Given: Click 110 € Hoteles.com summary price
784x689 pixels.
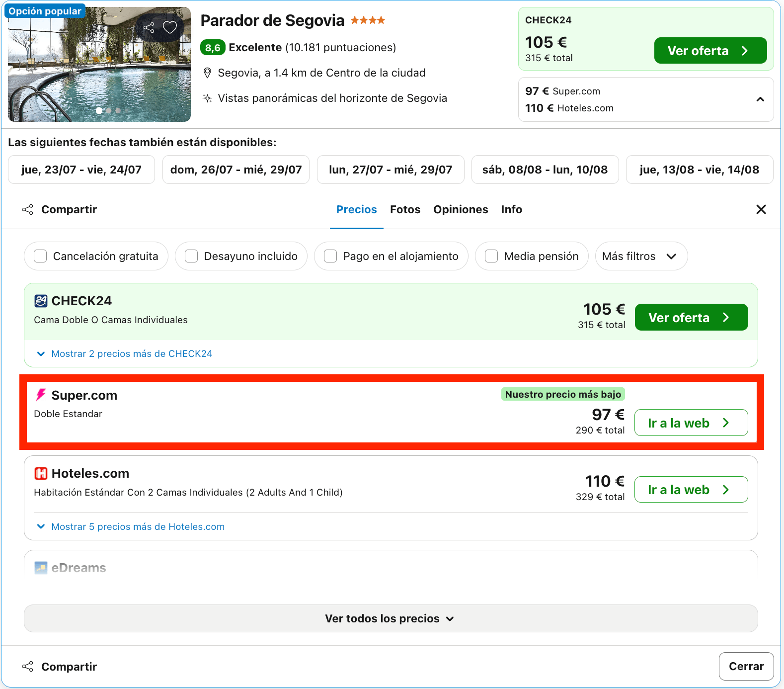Looking at the screenshot, I should coord(569,108).
